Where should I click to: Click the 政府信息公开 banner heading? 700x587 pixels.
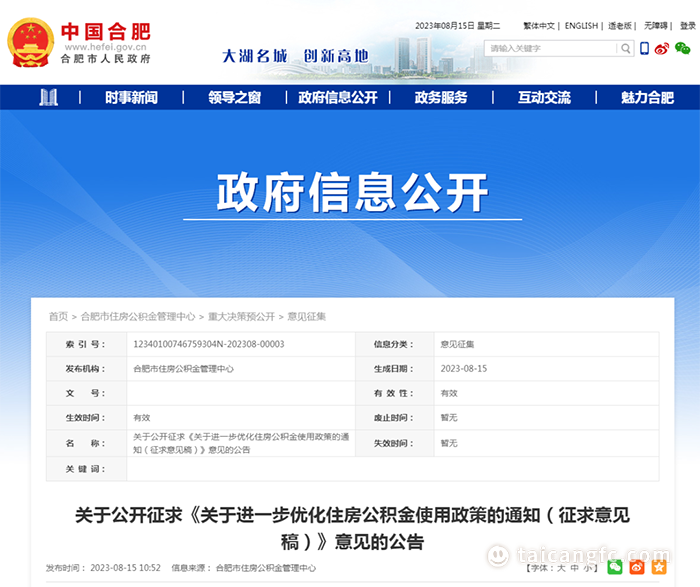pos(353,192)
